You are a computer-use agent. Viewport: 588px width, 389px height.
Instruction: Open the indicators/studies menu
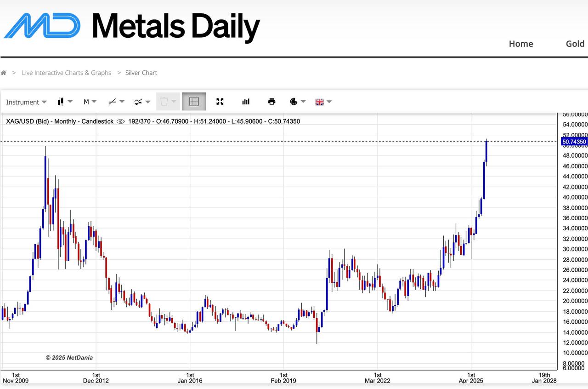coord(142,102)
